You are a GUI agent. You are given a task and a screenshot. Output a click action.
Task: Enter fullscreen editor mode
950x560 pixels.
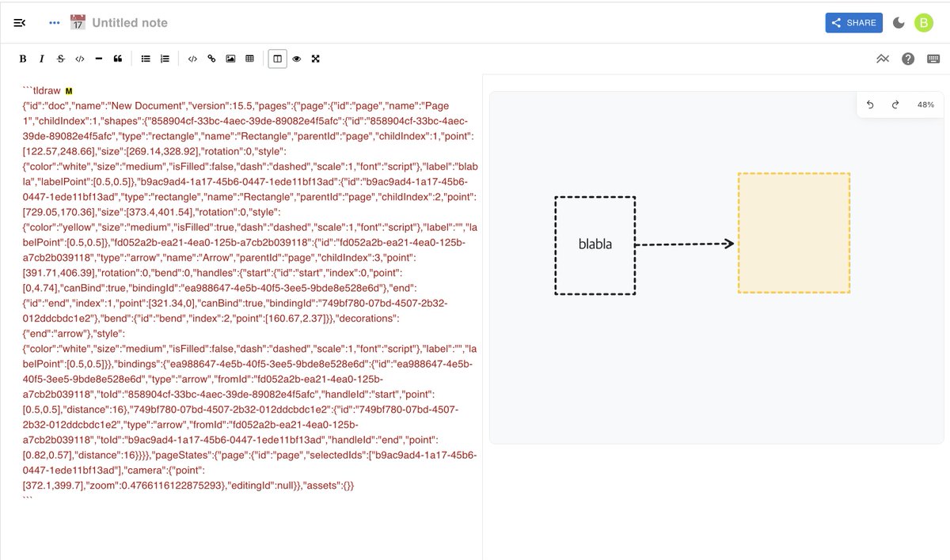[316, 59]
